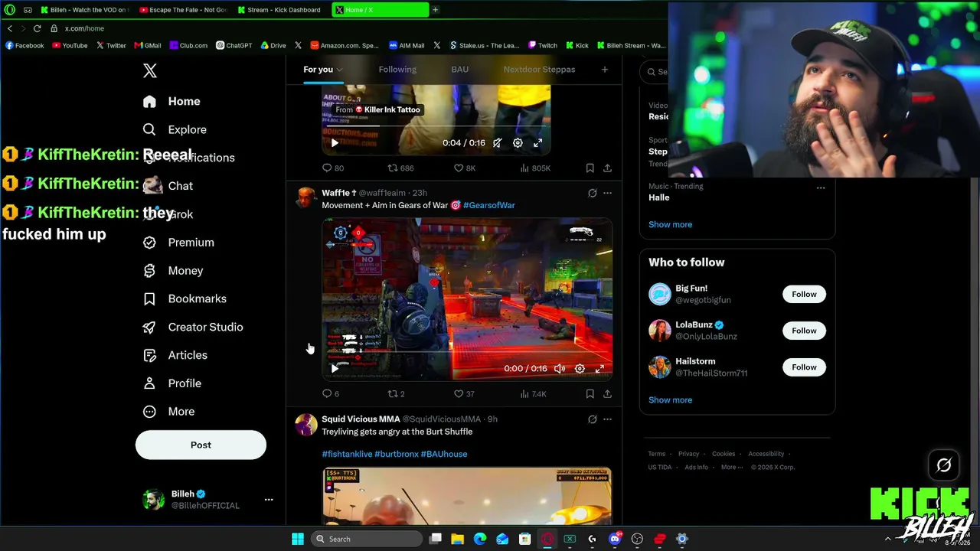The image size is (980, 551).
Task: Click the Post button
Action: pyautogui.click(x=201, y=445)
